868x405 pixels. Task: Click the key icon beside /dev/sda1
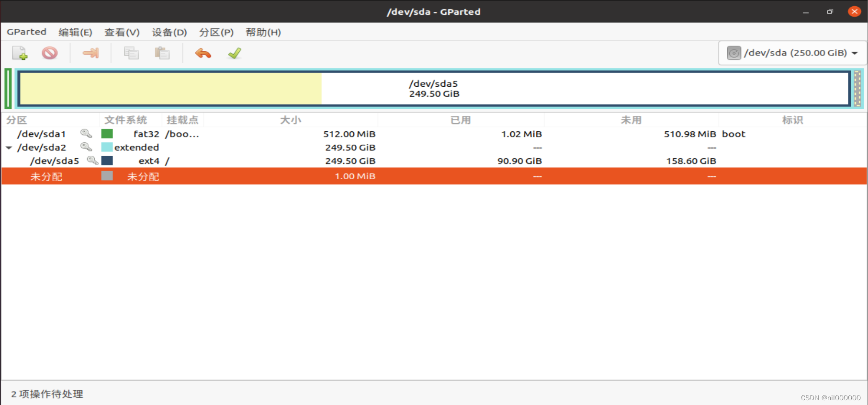point(86,134)
